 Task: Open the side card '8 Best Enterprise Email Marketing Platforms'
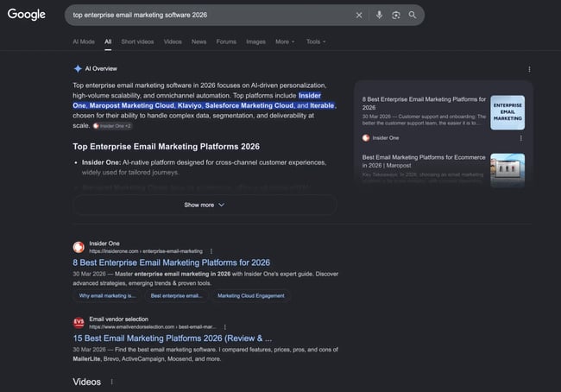tap(424, 104)
